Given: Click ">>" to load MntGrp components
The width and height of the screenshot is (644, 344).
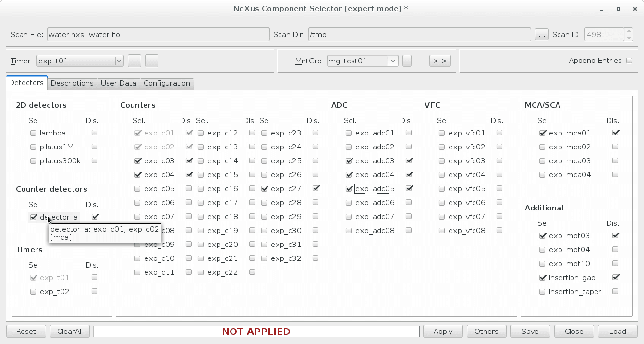Looking at the screenshot, I should (x=439, y=61).
